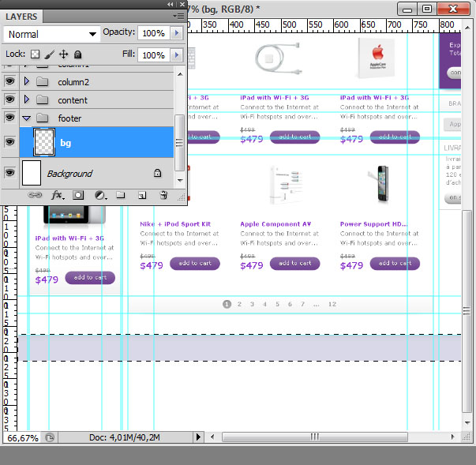Click Link layers icon at panel bottom
This screenshot has width=476, height=465.
pyautogui.click(x=35, y=195)
